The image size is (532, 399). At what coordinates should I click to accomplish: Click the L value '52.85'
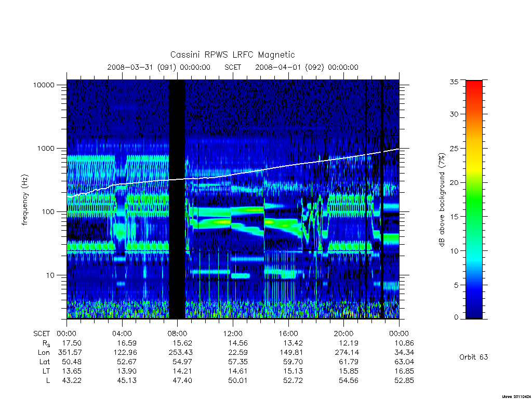point(404,380)
